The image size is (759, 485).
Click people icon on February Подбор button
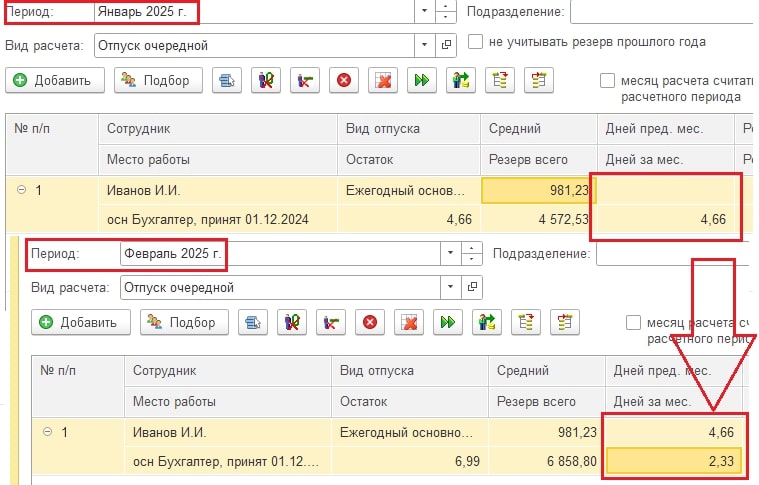pyautogui.click(x=155, y=321)
